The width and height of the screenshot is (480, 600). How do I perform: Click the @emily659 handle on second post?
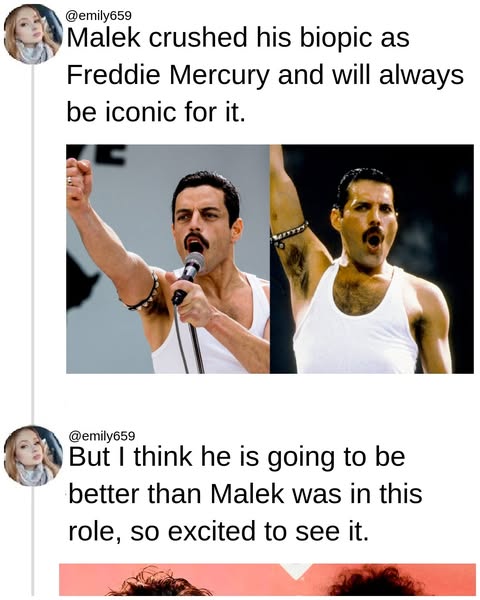pos(101,436)
